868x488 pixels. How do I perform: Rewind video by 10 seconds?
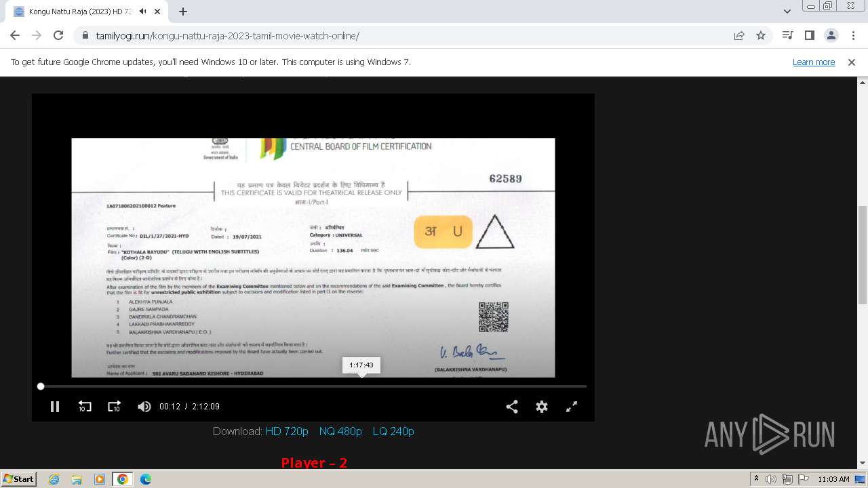tap(85, 407)
